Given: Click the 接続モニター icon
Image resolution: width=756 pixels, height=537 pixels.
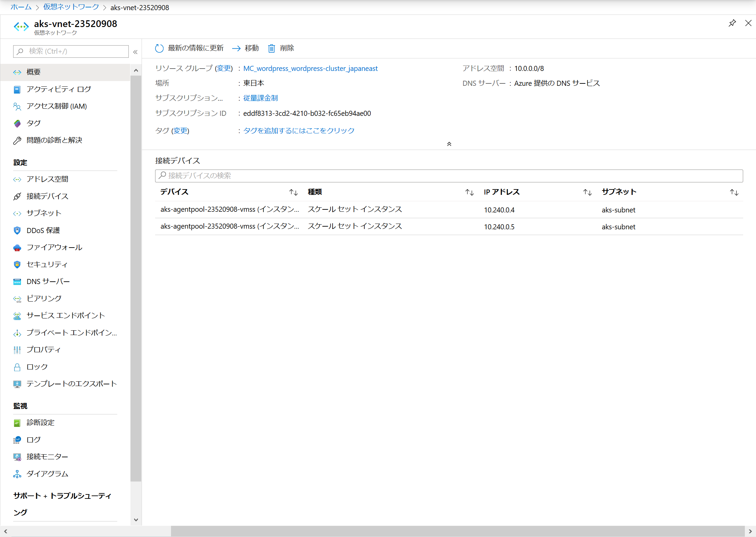Looking at the screenshot, I should (17, 457).
